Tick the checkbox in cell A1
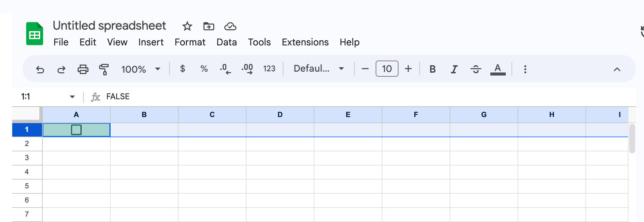Image resolution: width=644 pixels, height=222 pixels. (76, 130)
